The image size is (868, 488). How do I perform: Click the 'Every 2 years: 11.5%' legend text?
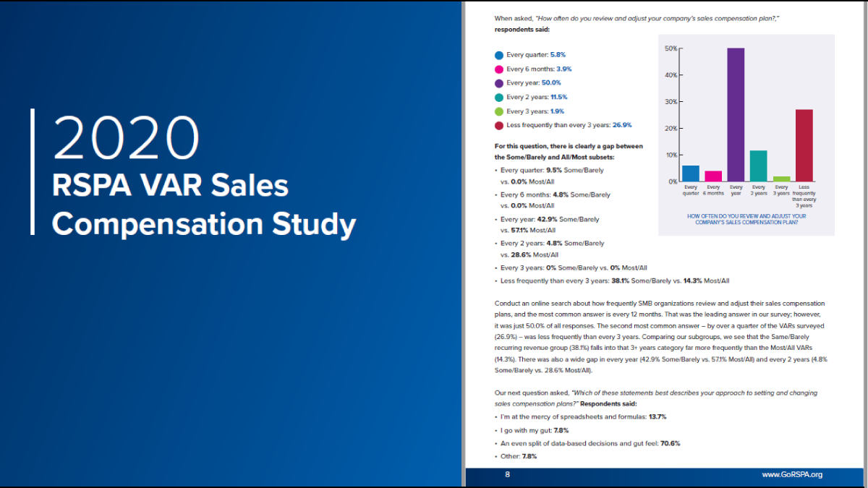tap(537, 98)
